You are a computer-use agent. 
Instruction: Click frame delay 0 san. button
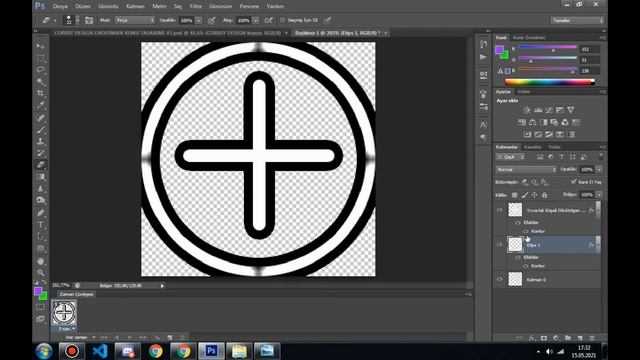[67, 329]
